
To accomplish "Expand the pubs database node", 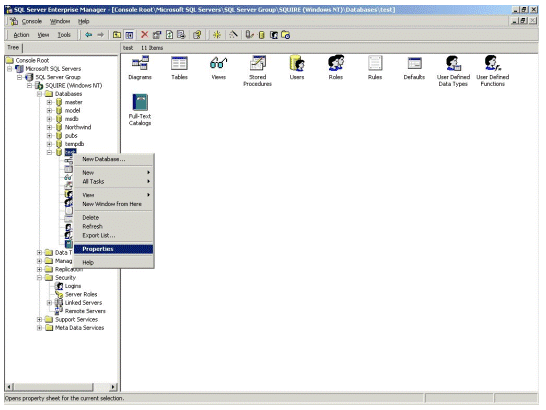I will [49, 136].
